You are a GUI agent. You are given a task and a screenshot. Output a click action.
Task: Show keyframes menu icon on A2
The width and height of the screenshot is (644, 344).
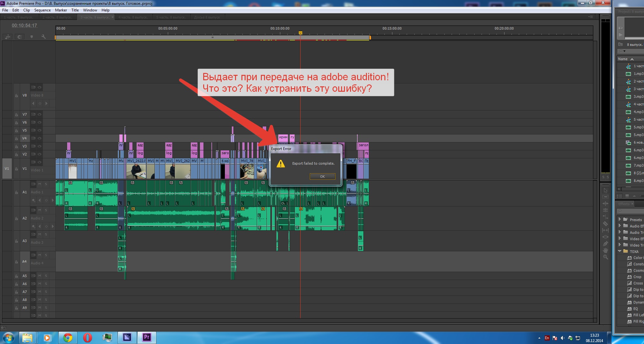33,226
